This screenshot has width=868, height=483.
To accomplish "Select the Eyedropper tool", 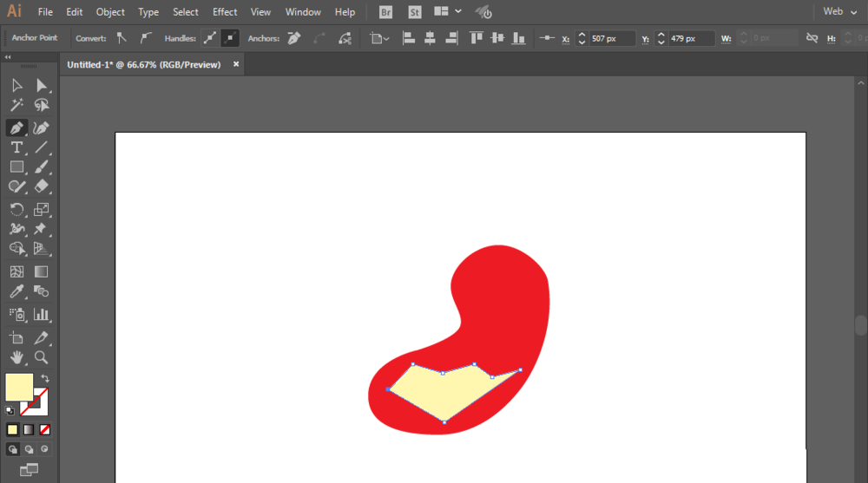I will [x=16, y=293].
